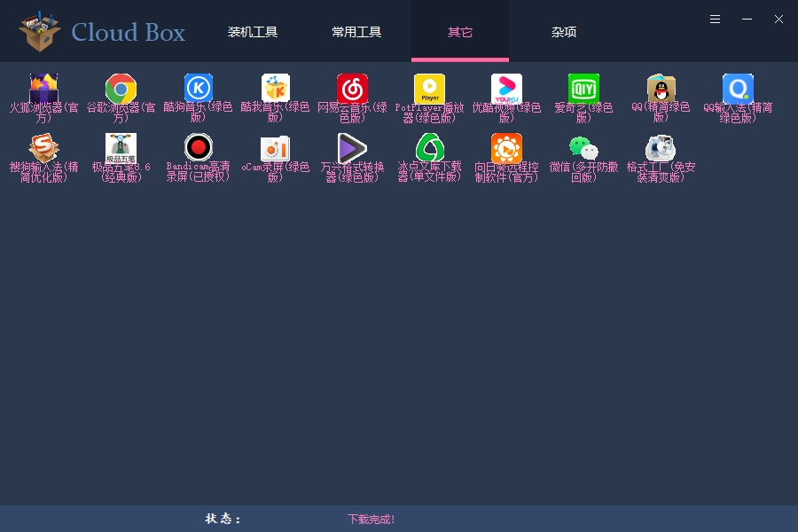
Task: Select the Kugou Music (酷狗音乐) icon
Action: (198, 89)
